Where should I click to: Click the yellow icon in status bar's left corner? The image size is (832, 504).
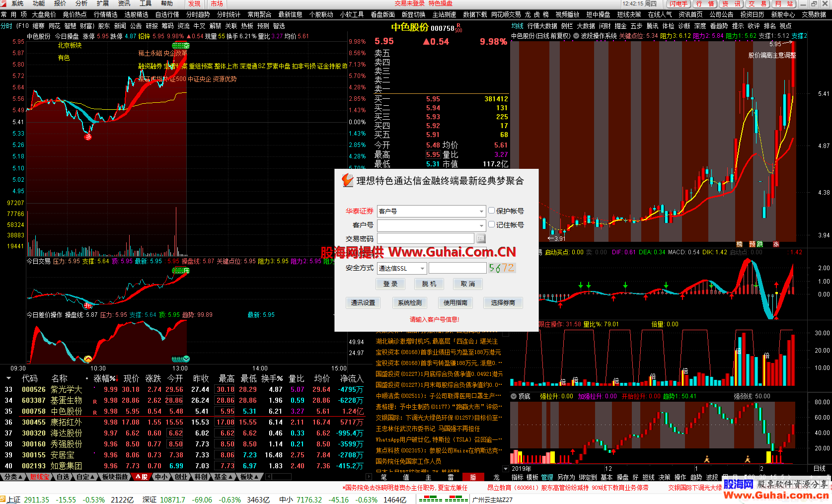tap(2, 500)
